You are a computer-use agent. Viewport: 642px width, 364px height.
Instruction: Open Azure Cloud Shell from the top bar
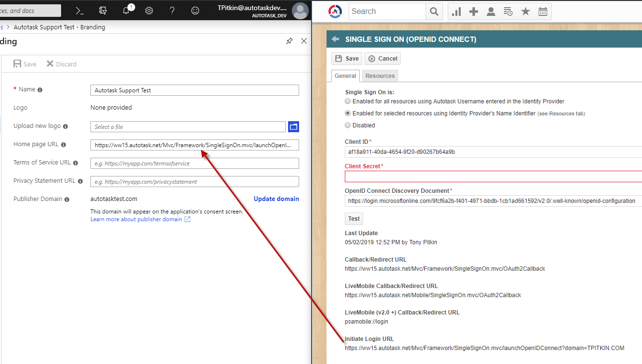(x=79, y=10)
